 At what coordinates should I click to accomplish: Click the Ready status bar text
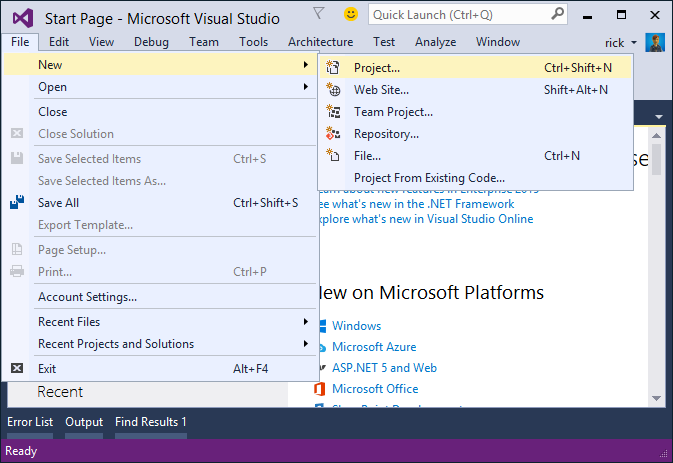point(21,451)
